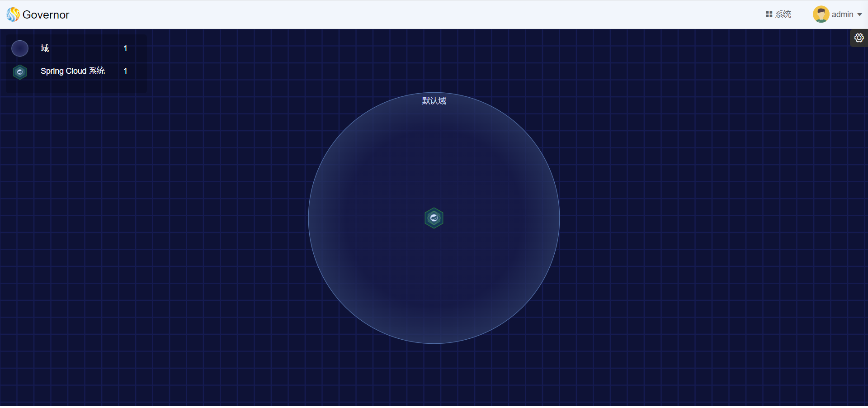The image size is (868, 408).
Task: Click the Governor title text
Action: point(46,15)
